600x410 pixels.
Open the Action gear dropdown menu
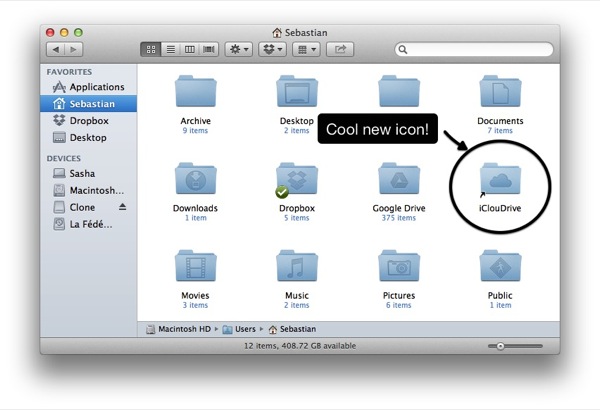coord(239,49)
